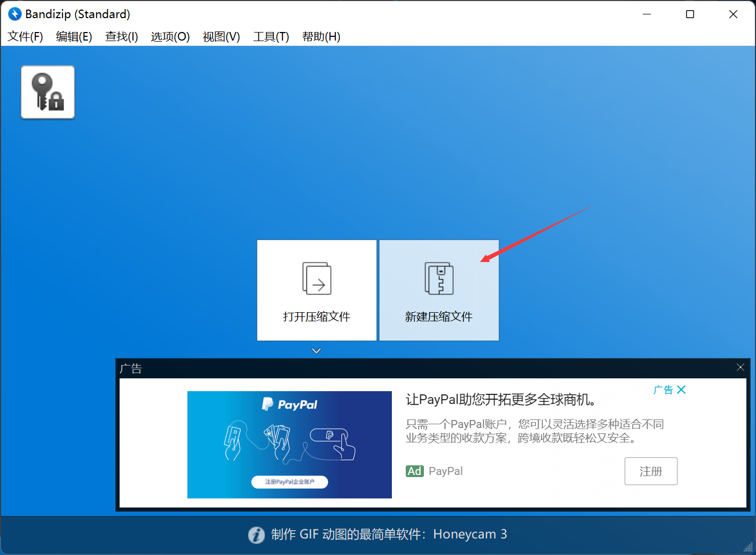Open the 文件(F) menu
This screenshot has height=555, width=756.
(x=25, y=36)
